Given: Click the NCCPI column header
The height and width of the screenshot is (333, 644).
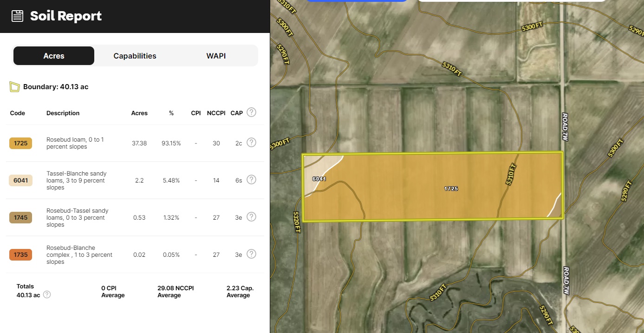Looking at the screenshot, I should click(216, 113).
